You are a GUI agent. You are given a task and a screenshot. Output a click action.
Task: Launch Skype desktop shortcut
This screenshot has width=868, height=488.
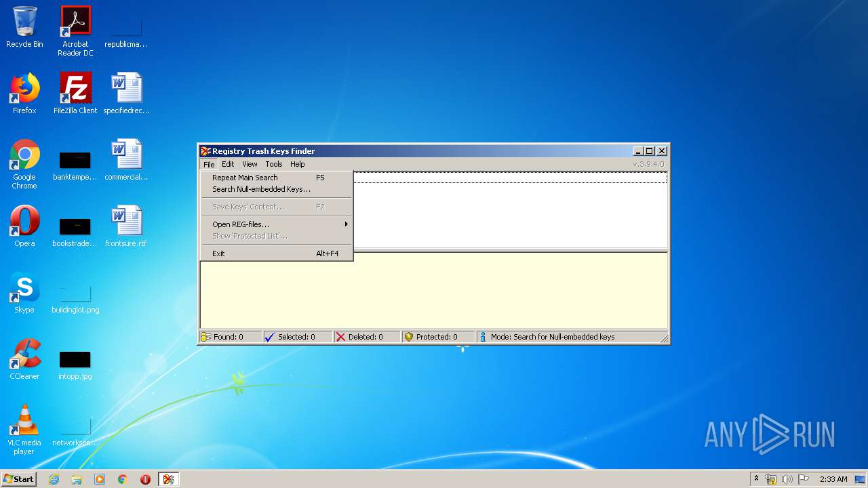[x=24, y=293]
